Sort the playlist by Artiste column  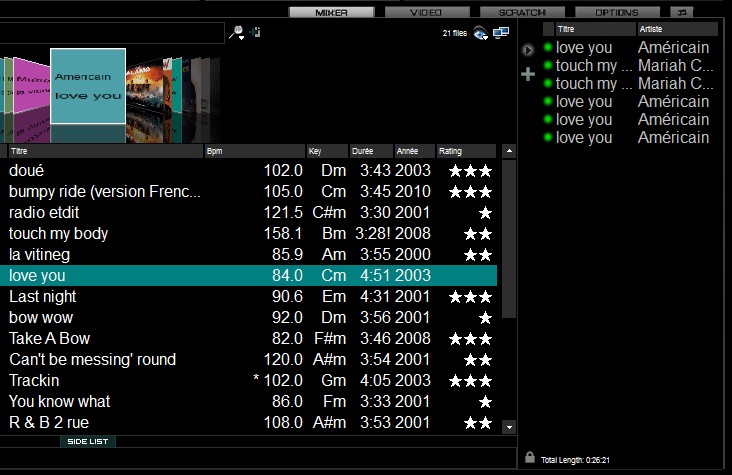pyautogui.click(x=677, y=30)
